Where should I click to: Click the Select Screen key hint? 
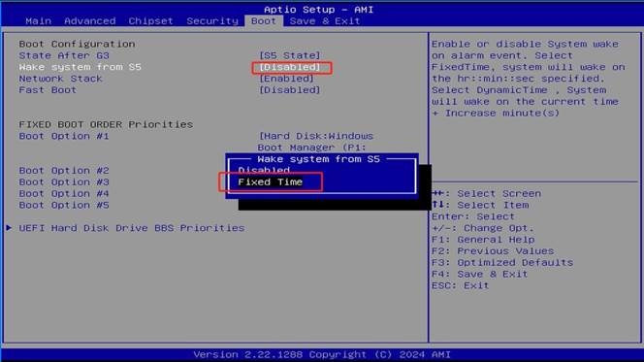click(x=486, y=193)
